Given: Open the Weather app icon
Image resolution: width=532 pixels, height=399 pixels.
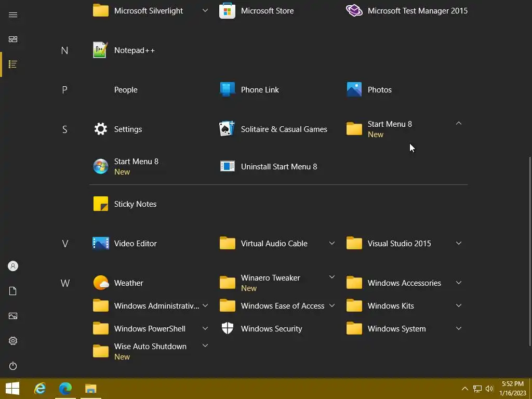Looking at the screenshot, I should coord(100,283).
